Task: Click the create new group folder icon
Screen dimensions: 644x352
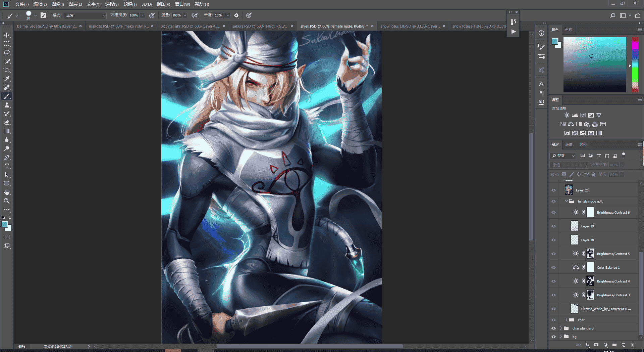Action: [614, 345]
